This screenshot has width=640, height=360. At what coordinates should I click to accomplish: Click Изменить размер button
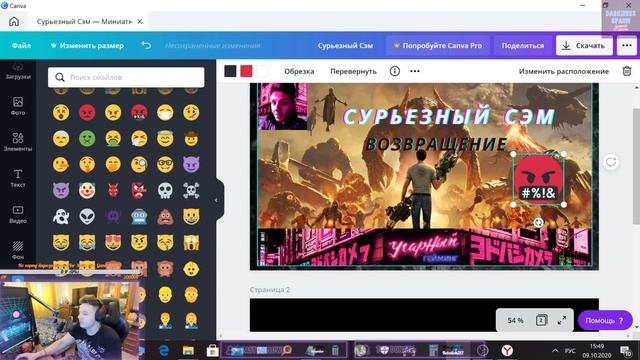[87, 45]
